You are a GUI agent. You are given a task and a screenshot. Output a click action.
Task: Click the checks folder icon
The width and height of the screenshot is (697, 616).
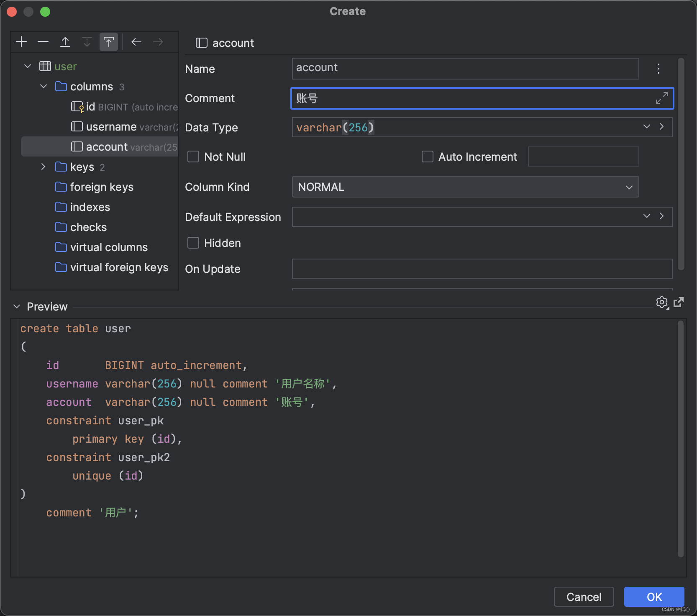click(x=61, y=227)
